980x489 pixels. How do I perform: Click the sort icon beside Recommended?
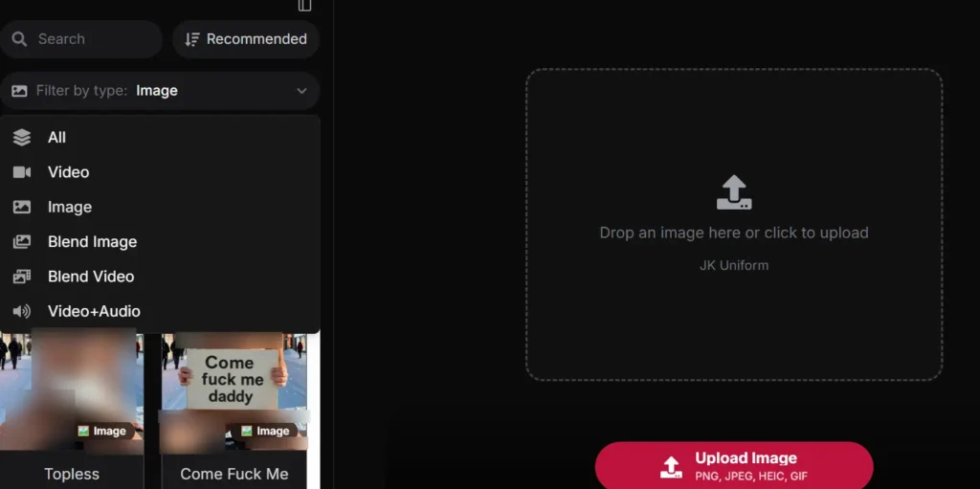coord(191,39)
